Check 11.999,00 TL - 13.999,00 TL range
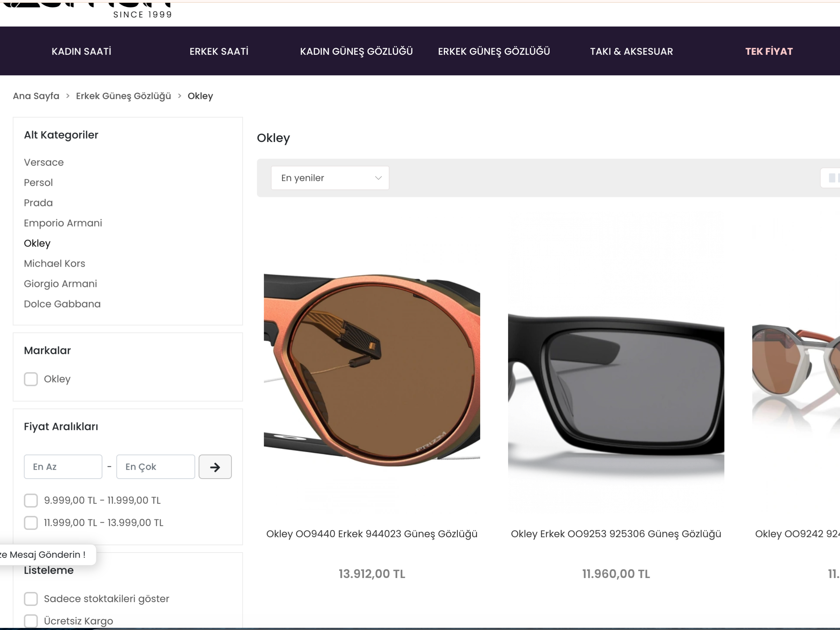The height and width of the screenshot is (630, 840). coord(31,523)
